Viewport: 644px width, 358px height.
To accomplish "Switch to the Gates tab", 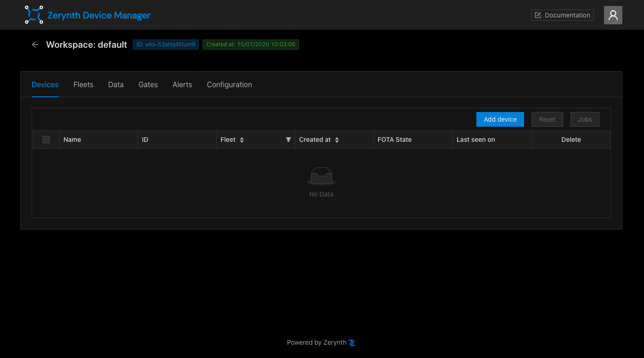I will pyautogui.click(x=148, y=84).
